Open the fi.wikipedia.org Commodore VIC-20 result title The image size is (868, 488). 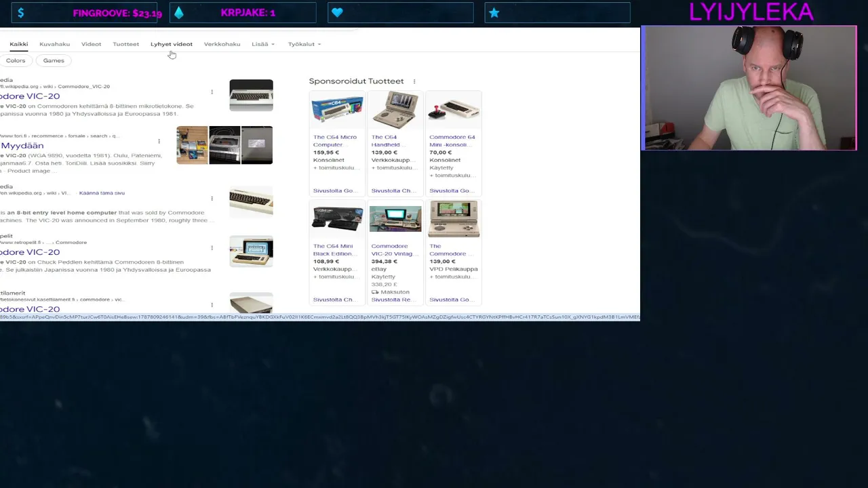(30, 96)
